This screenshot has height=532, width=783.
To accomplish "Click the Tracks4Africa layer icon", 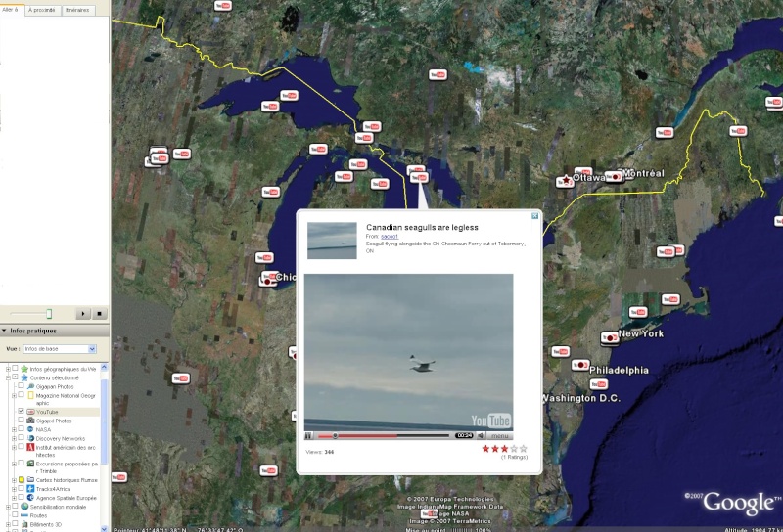I will pos(30,489).
